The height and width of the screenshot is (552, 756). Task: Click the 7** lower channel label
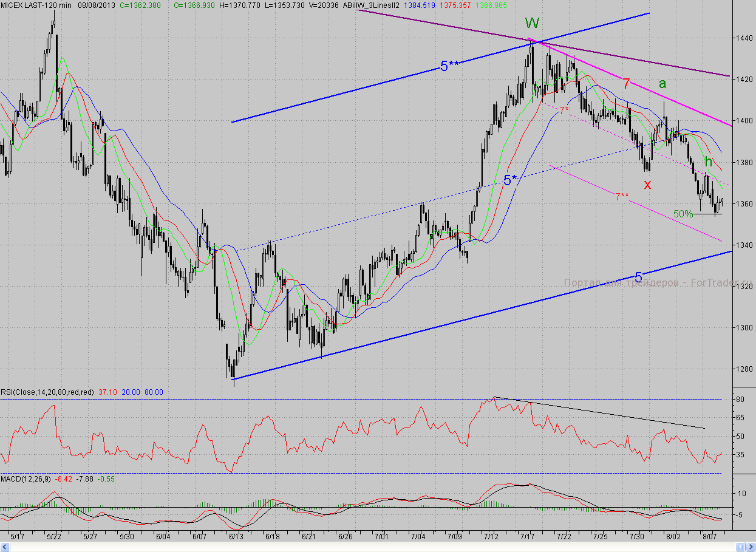(621, 196)
